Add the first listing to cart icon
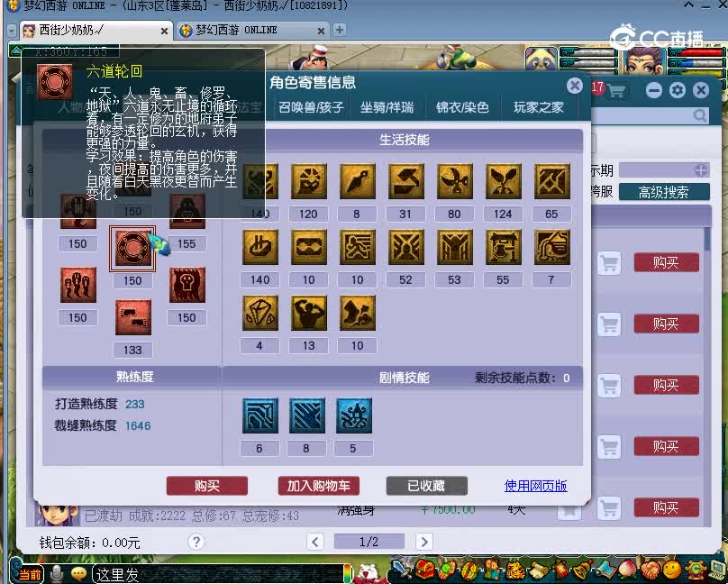This screenshot has height=584, width=728. coord(609,263)
